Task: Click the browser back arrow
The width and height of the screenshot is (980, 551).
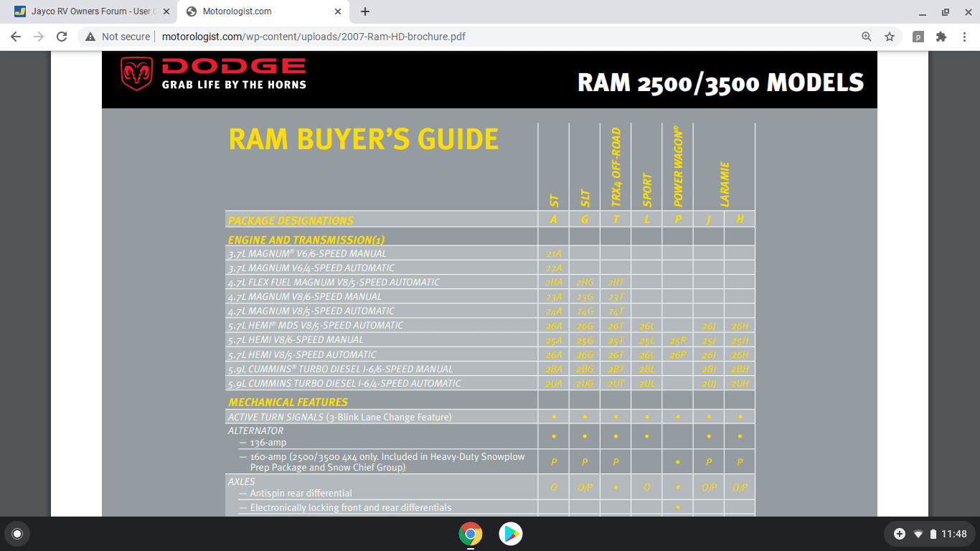Action: coord(16,37)
